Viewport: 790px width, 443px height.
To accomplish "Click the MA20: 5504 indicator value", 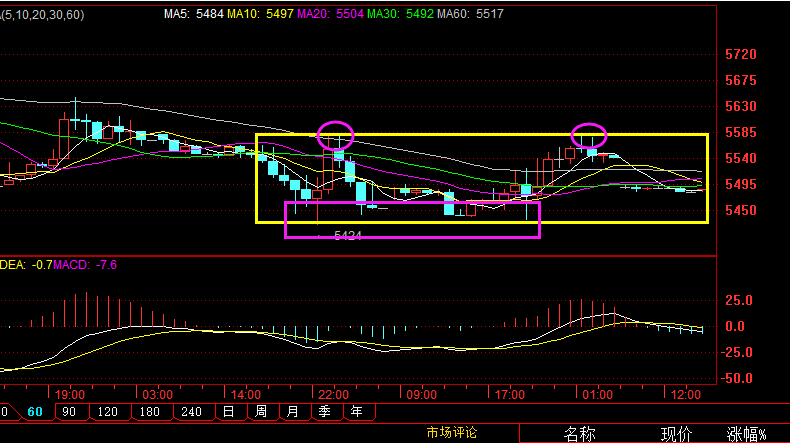I will (330, 14).
